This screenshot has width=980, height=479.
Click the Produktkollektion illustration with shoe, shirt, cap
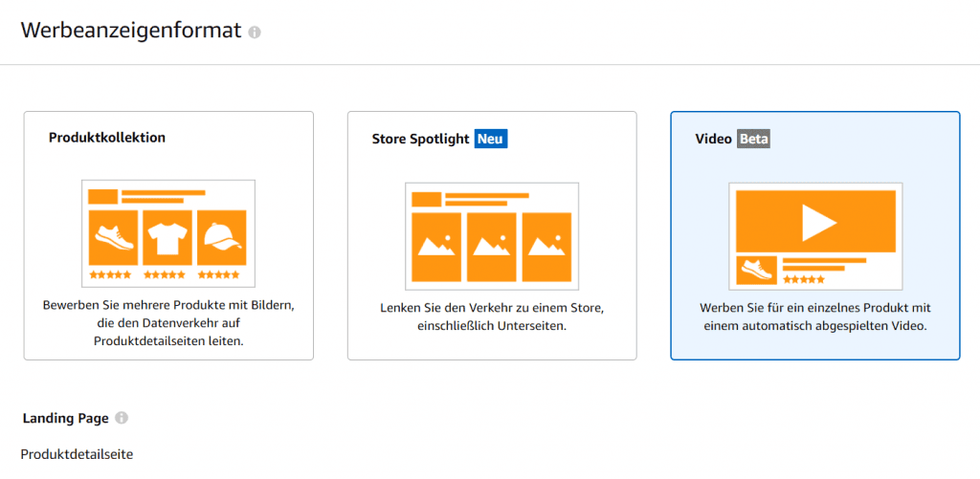(168, 233)
